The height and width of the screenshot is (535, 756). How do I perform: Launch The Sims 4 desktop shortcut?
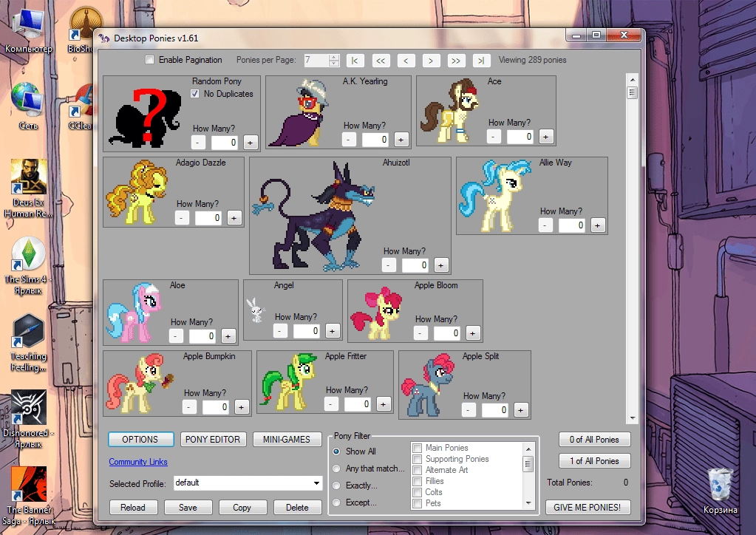click(x=28, y=265)
